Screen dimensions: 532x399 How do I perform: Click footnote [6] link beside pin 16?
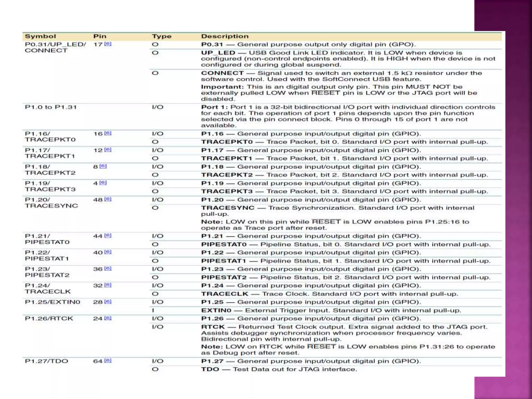pos(108,133)
